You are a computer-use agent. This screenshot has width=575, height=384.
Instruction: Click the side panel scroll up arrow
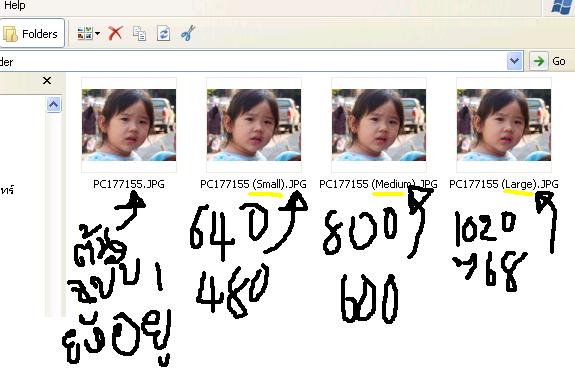pyautogui.click(x=54, y=105)
